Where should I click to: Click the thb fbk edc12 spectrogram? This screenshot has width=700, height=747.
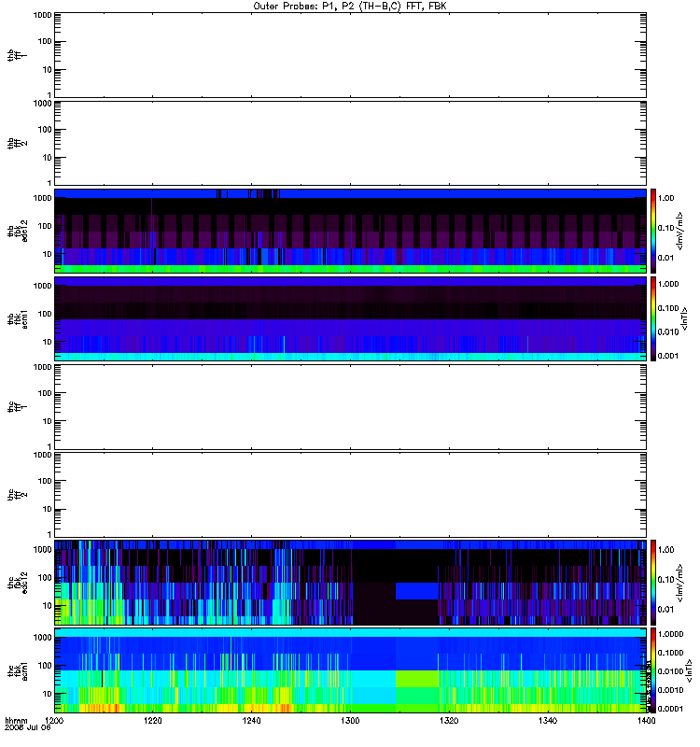point(350,231)
